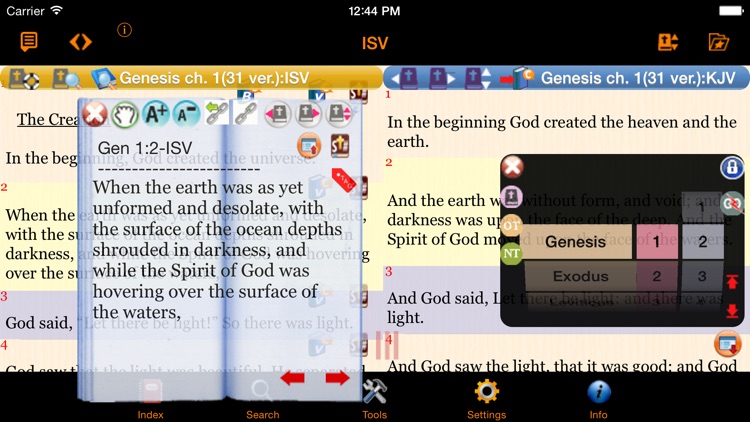The height and width of the screenshot is (422, 750).
Task: Open the notes icon in top bar
Action: [x=29, y=42]
